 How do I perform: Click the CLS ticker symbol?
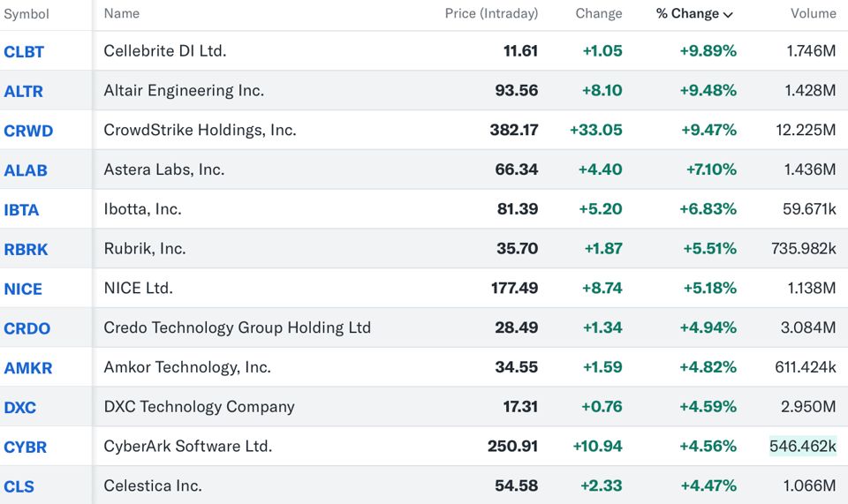(19, 486)
